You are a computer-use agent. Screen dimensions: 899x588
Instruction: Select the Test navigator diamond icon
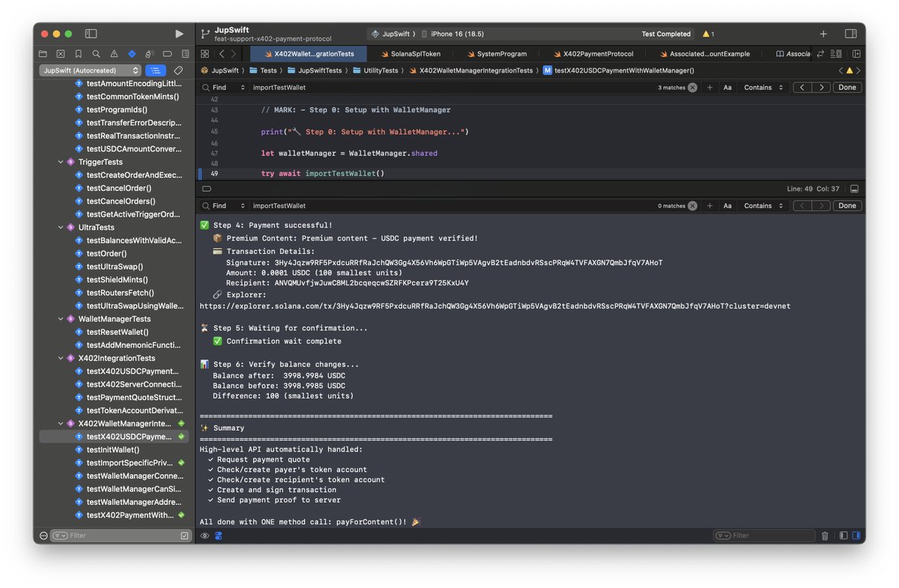click(132, 54)
